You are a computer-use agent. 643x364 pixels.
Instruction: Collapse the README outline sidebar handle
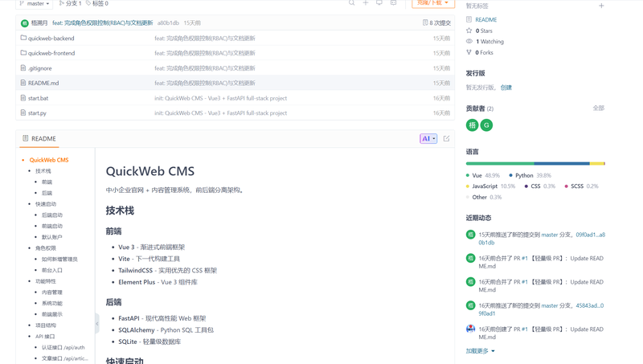96,323
